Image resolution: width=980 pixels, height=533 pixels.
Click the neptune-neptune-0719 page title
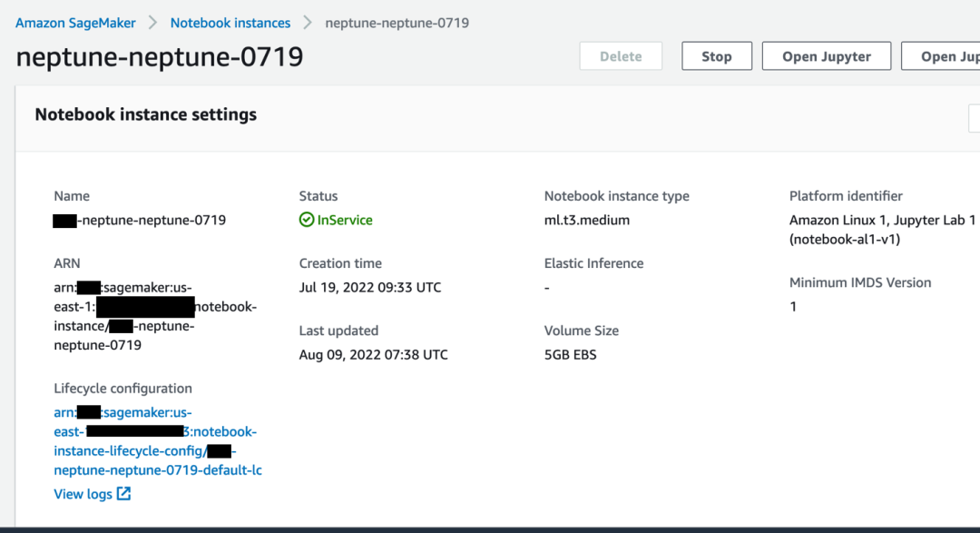pyautogui.click(x=160, y=57)
